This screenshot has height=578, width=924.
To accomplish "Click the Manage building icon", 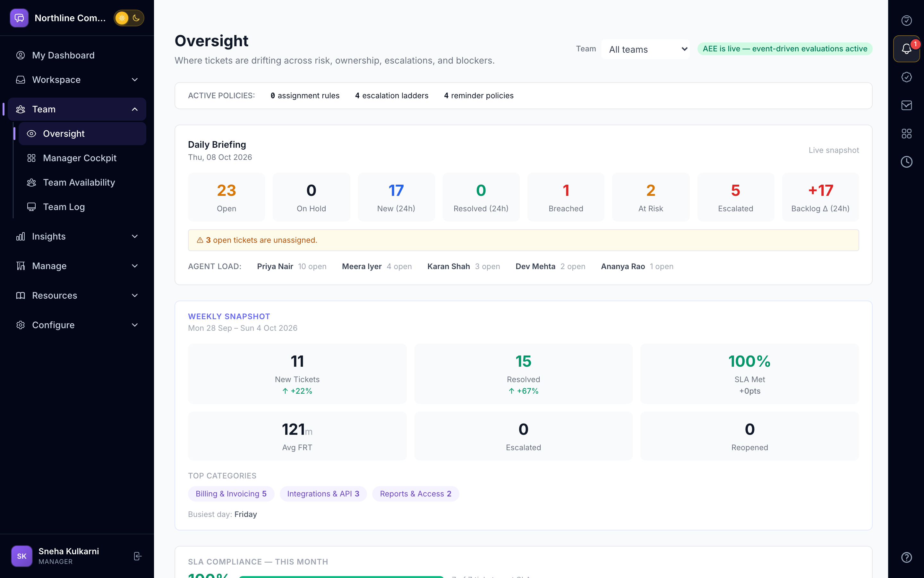I will pyautogui.click(x=21, y=266).
